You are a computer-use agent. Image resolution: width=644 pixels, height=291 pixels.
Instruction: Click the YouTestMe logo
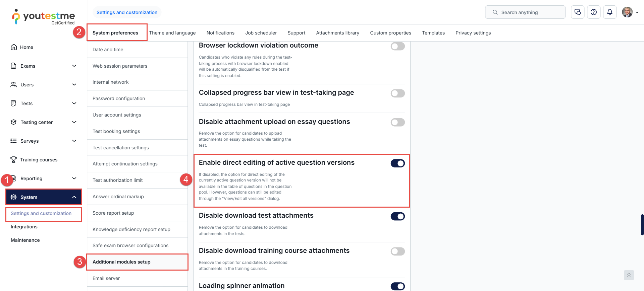pyautogui.click(x=43, y=17)
